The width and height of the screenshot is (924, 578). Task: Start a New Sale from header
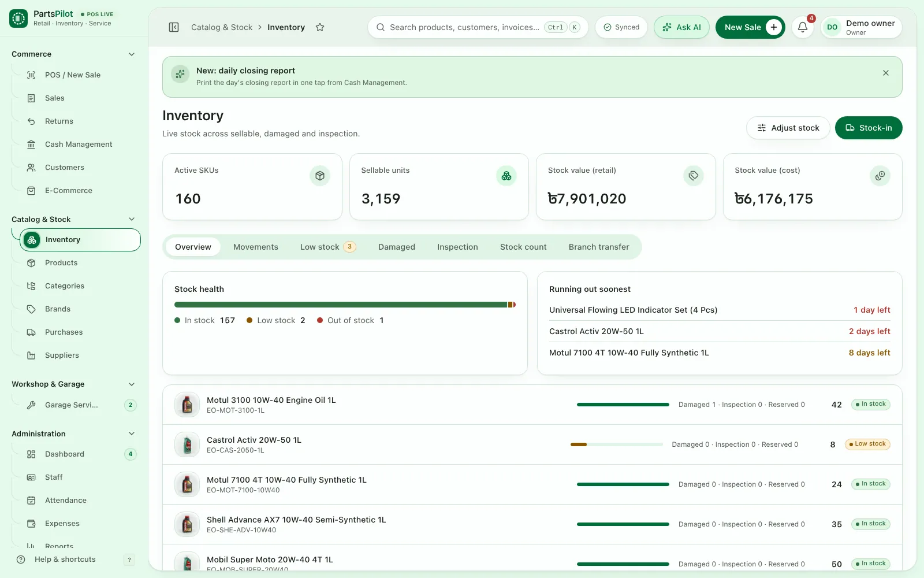(x=750, y=27)
